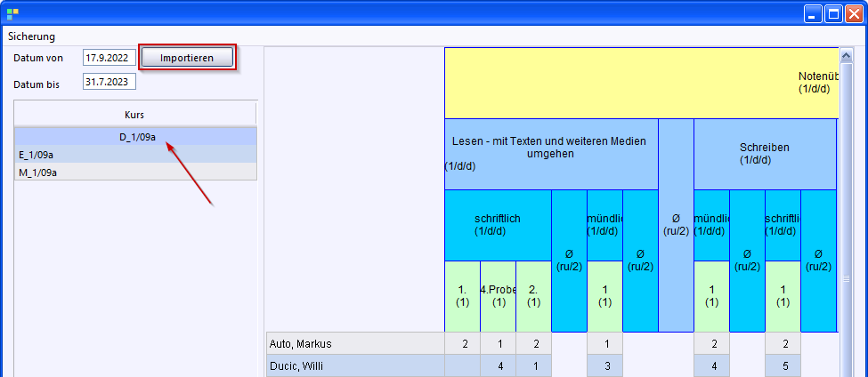This screenshot has height=377, width=868.
Task: Select student row Ducic, Willi
Action: pyautogui.click(x=355, y=366)
